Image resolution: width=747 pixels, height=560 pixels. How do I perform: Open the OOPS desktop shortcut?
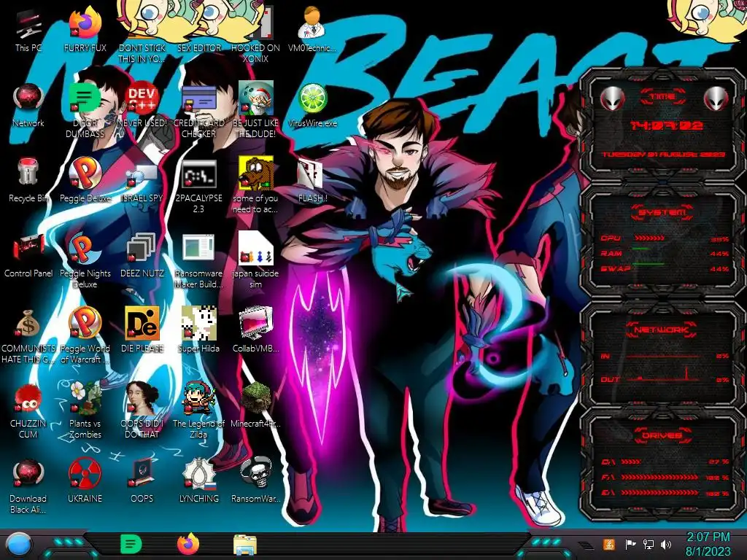coord(142,481)
